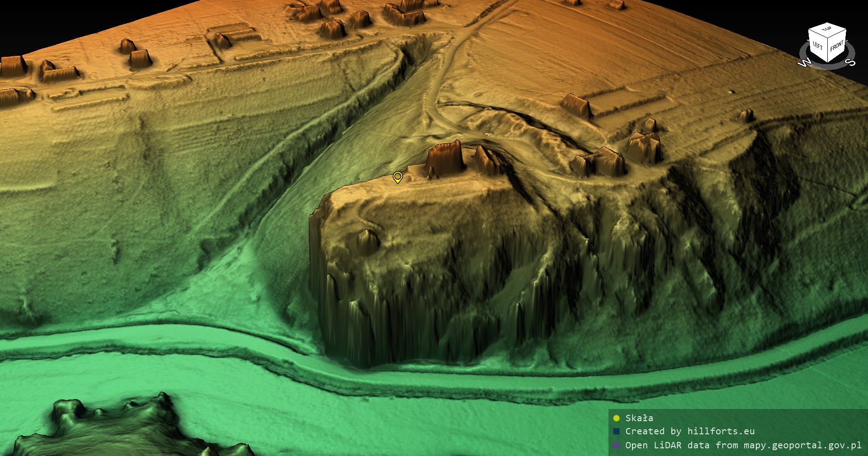Click the purple square beside Open LiDAR

pos(616,445)
